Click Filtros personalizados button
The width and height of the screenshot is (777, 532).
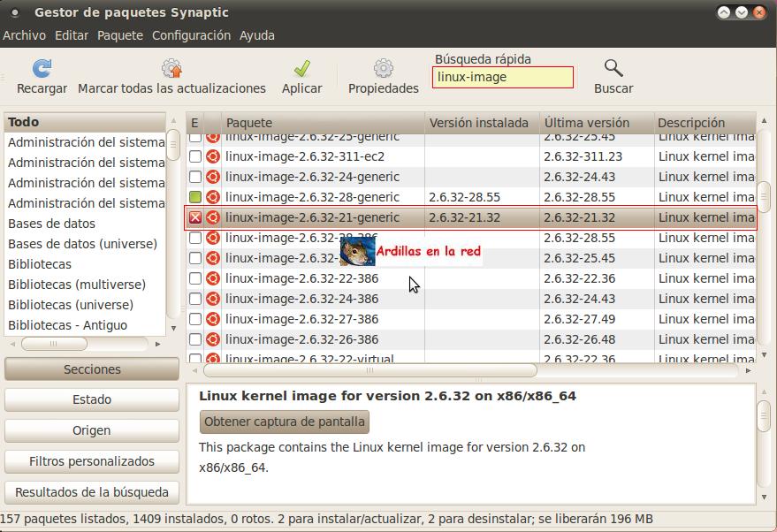tap(92, 461)
